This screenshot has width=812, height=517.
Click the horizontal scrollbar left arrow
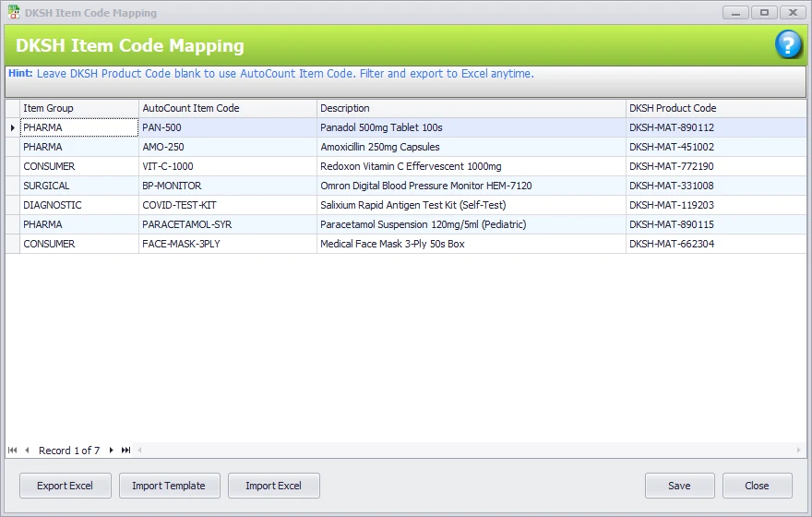click(x=140, y=451)
